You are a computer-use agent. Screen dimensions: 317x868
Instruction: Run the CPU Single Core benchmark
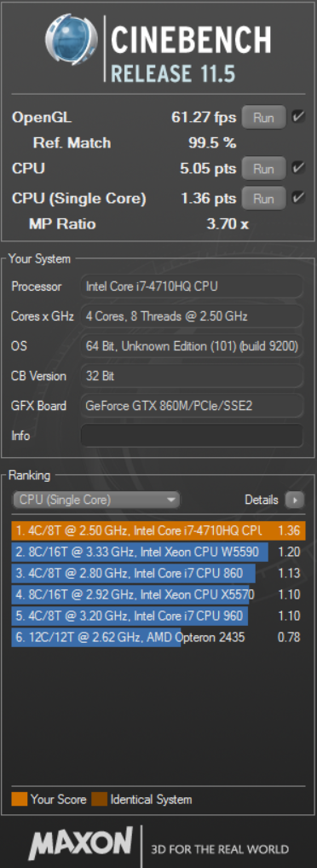[264, 198]
